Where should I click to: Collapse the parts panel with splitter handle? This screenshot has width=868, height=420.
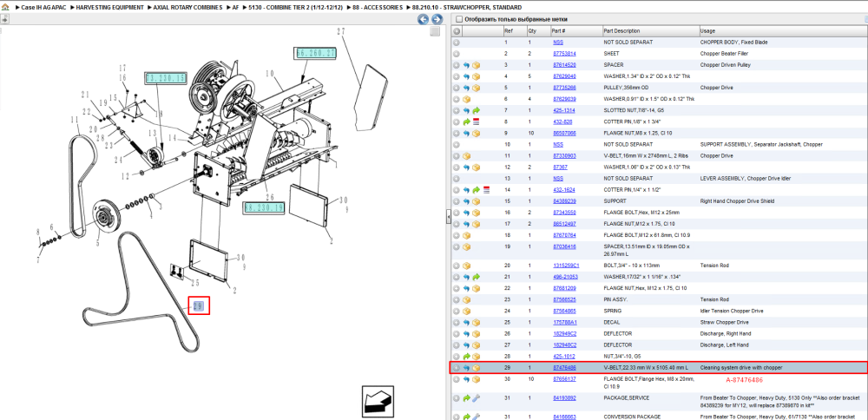(x=449, y=218)
